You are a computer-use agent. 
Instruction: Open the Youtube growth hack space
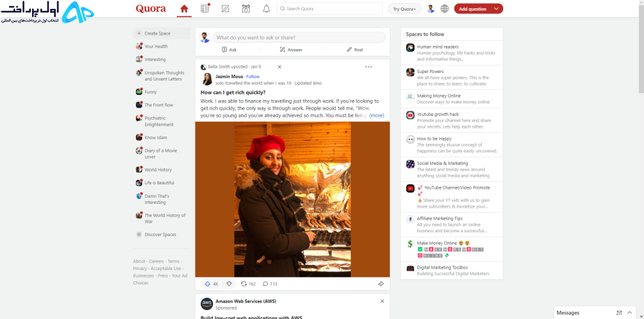pyautogui.click(x=452, y=120)
